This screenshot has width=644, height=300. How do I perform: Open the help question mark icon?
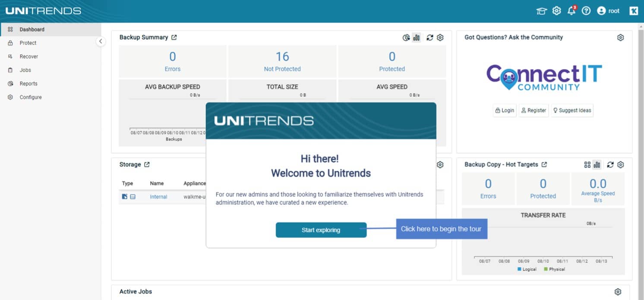[x=586, y=11]
